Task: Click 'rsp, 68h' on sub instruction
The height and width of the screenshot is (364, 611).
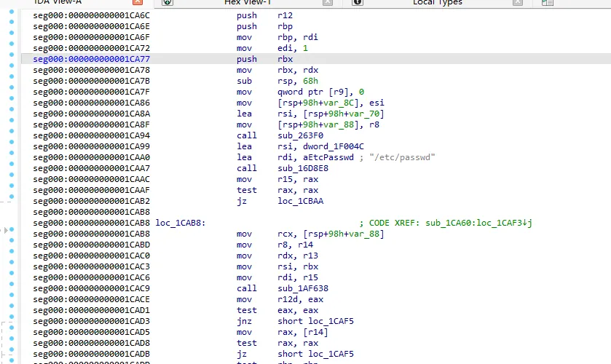Action: click(x=298, y=81)
